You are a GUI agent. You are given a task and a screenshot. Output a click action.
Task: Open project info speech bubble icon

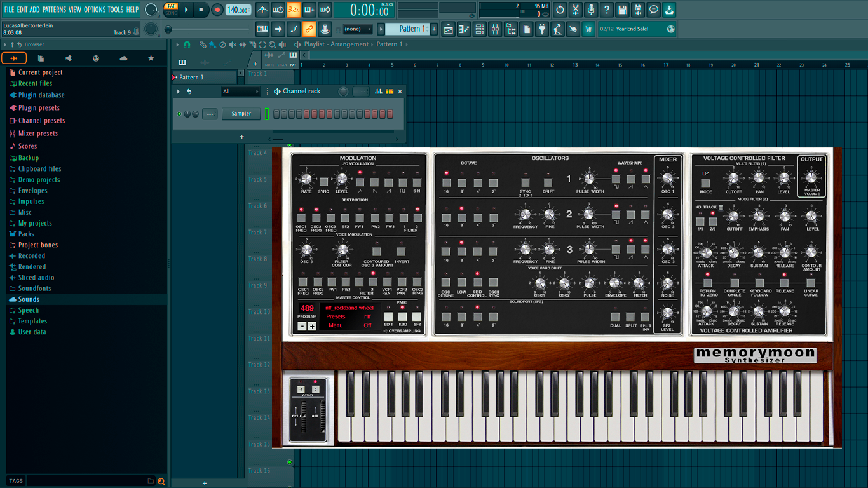click(x=654, y=10)
